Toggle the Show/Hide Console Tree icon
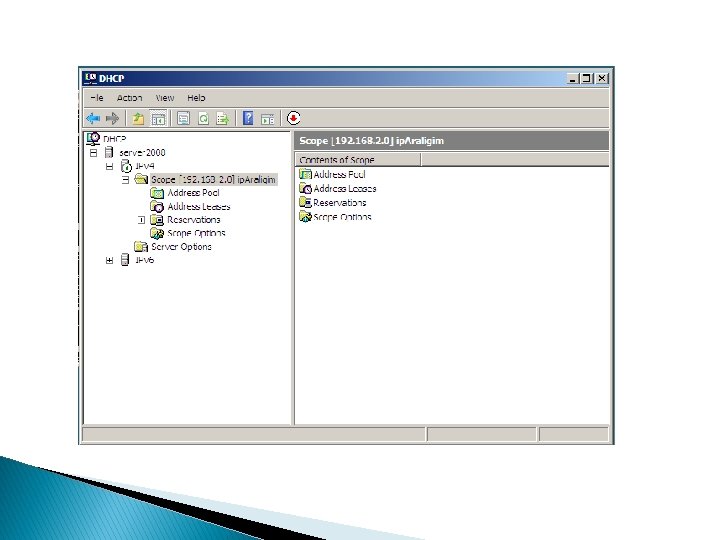 coord(158,118)
